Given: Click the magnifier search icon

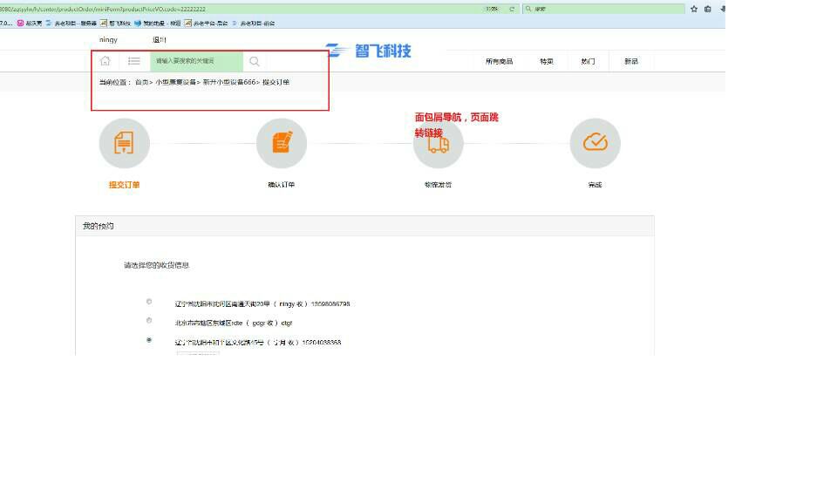Looking at the screenshot, I should click(255, 61).
